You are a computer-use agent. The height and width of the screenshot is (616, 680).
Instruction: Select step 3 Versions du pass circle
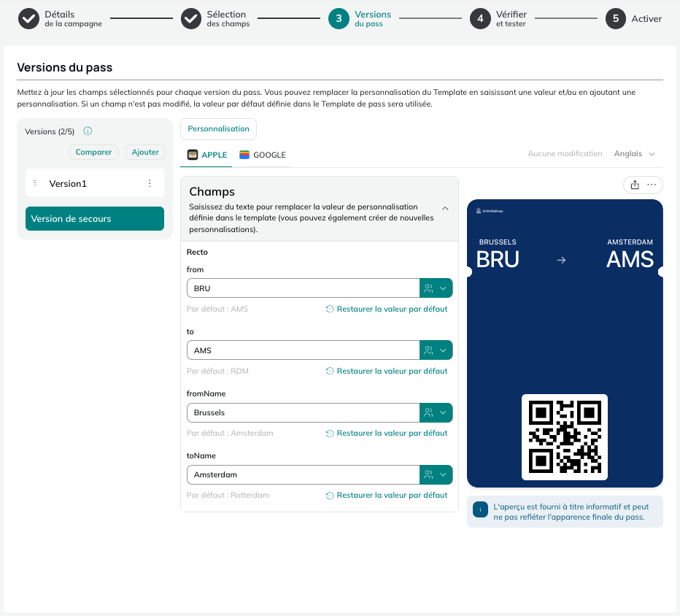pos(339,19)
